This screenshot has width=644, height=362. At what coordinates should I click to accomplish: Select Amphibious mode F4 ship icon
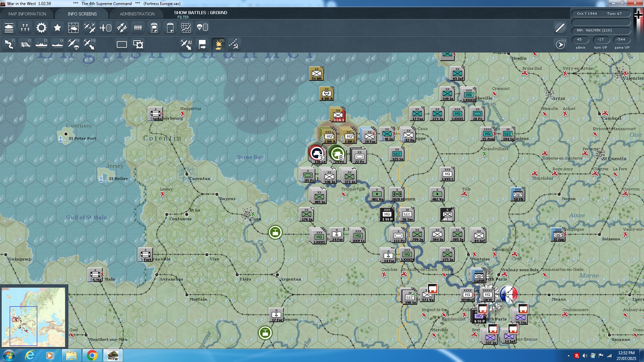pyautogui.click(x=57, y=44)
